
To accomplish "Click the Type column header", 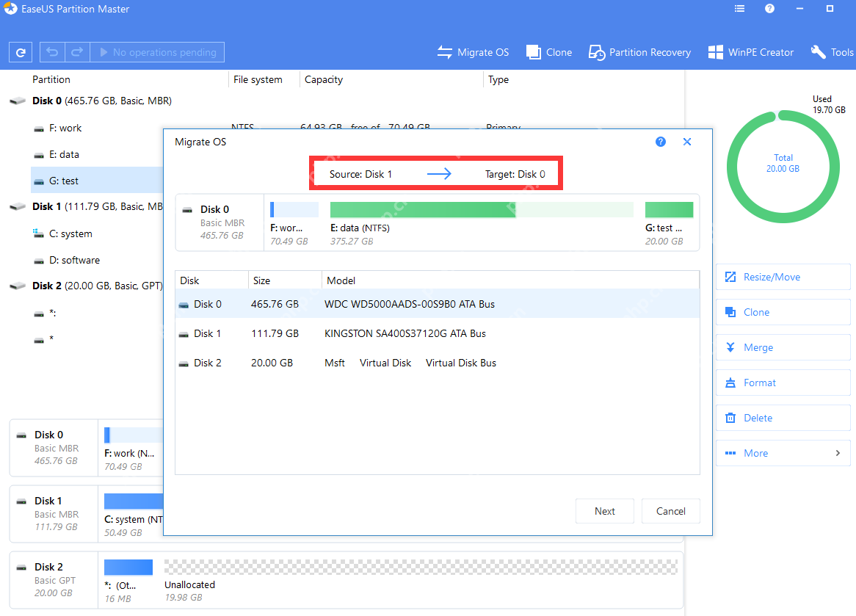I will click(x=498, y=80).
